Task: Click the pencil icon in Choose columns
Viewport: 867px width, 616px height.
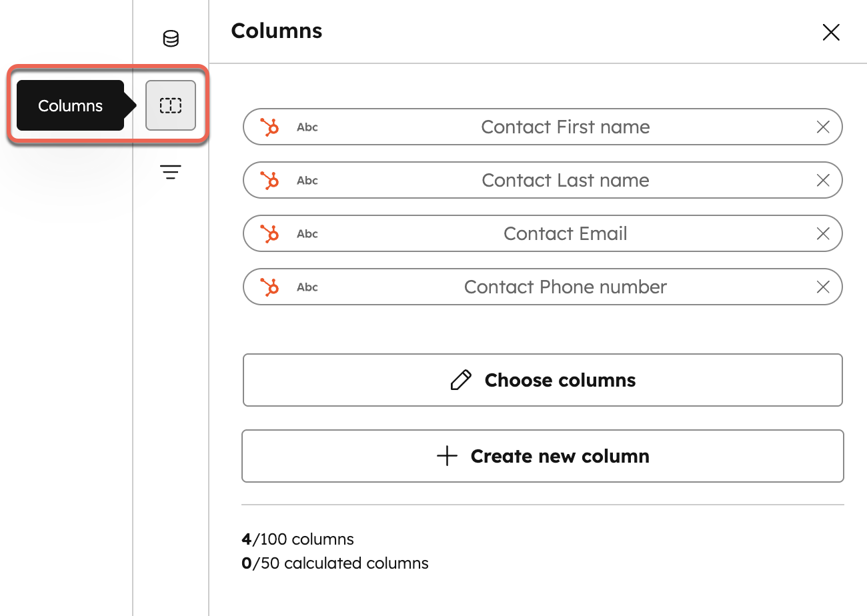Action: click(x=460, y=380)
